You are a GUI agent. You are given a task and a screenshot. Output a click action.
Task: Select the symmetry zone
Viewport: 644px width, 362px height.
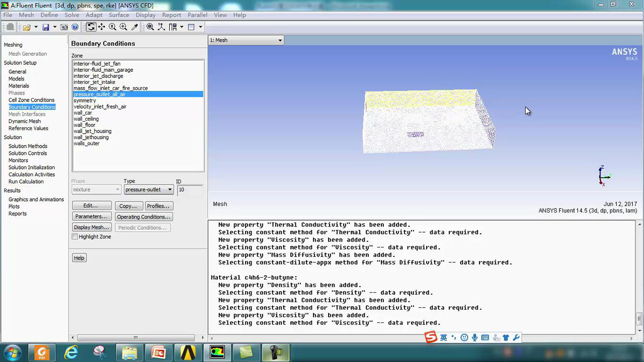coord(85,101)
